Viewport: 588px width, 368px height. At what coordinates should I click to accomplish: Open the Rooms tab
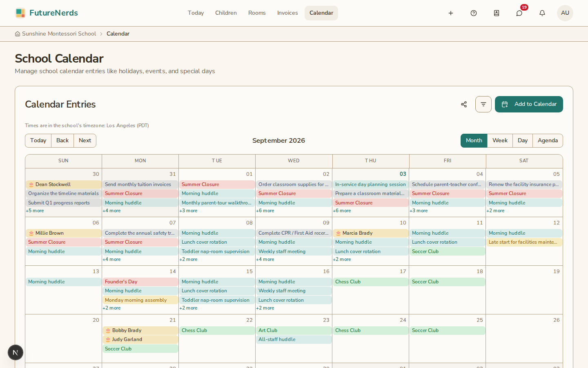[x=257, y=13]
